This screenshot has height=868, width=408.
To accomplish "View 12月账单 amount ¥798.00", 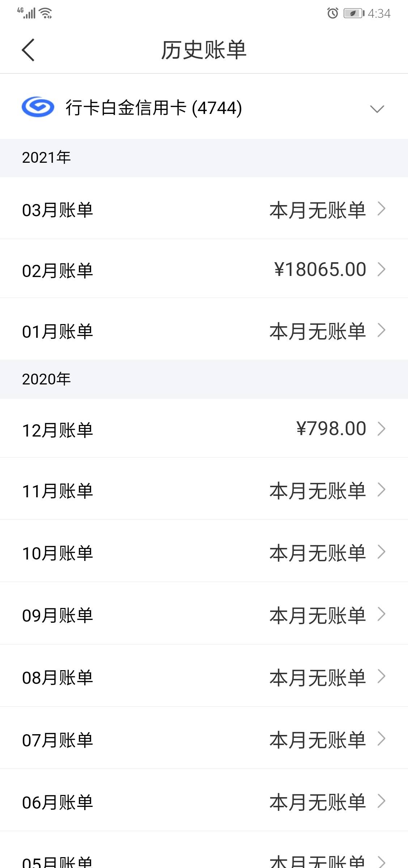I will click(331, 429).
